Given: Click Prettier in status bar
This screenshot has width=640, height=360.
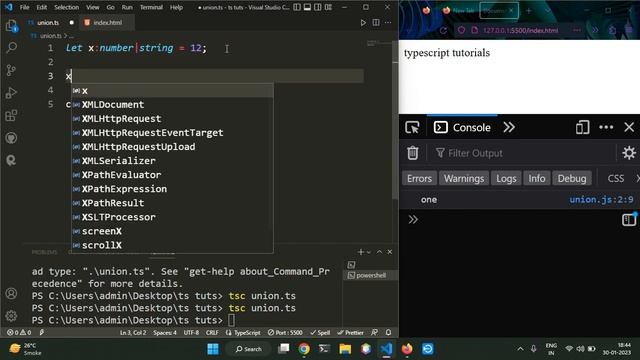Looking at the screenshot, I should [x=350, y=333].
